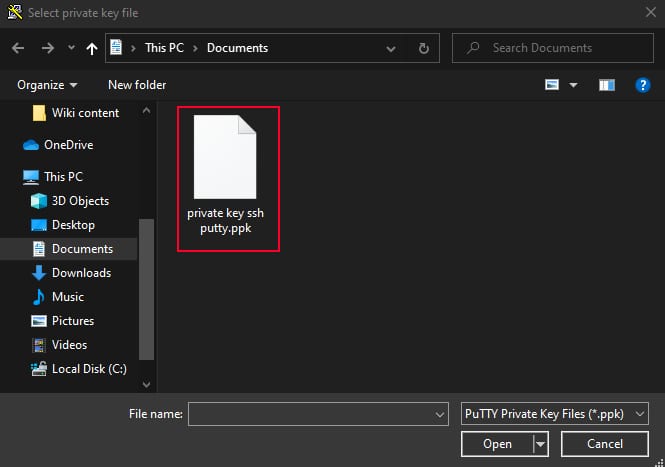Select the 'private key ssh putty.ppk' file

coord(228,179)
